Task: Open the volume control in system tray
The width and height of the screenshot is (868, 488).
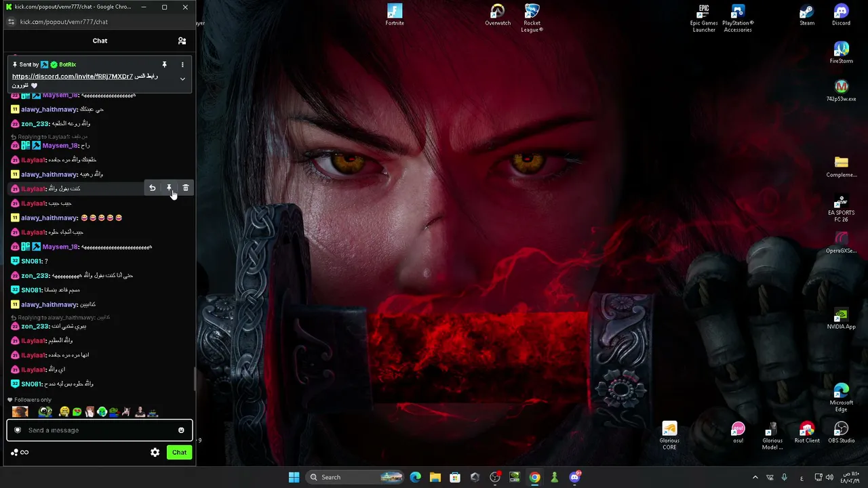Action: (829, 477)
